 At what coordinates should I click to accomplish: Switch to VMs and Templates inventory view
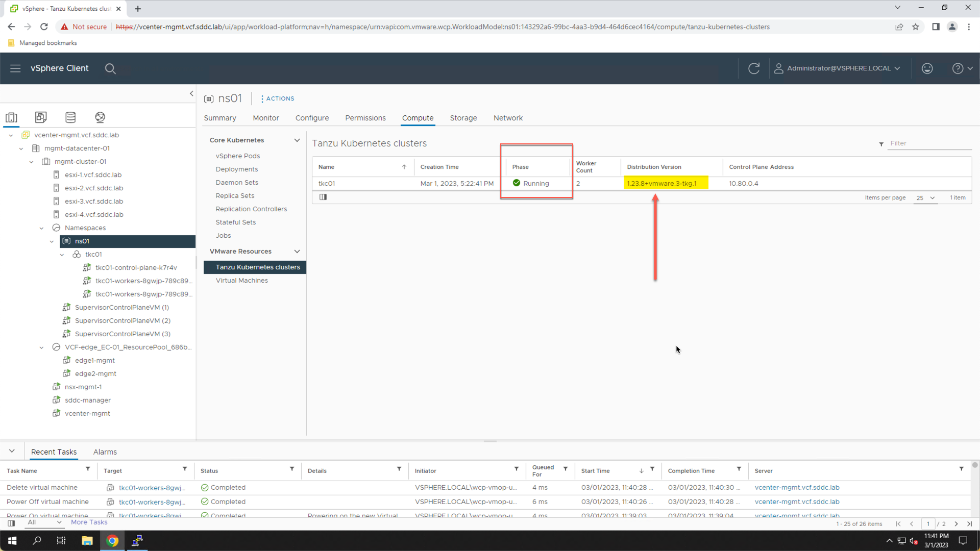(x=41, y=117)
